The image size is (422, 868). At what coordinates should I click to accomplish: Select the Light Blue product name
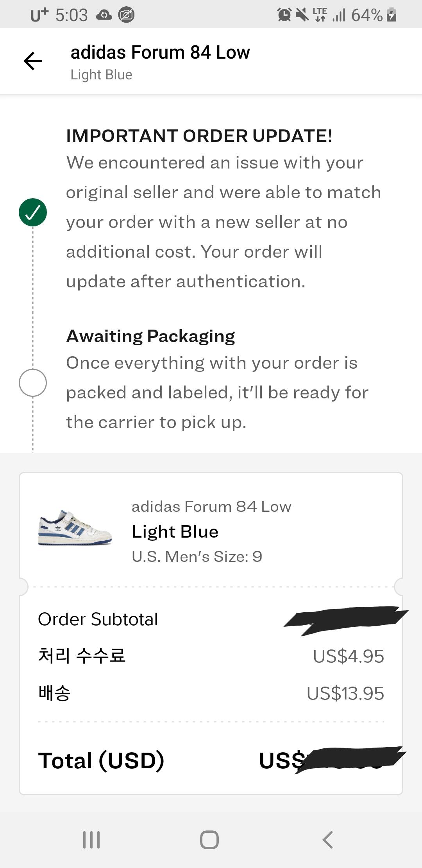pos(175,532)
